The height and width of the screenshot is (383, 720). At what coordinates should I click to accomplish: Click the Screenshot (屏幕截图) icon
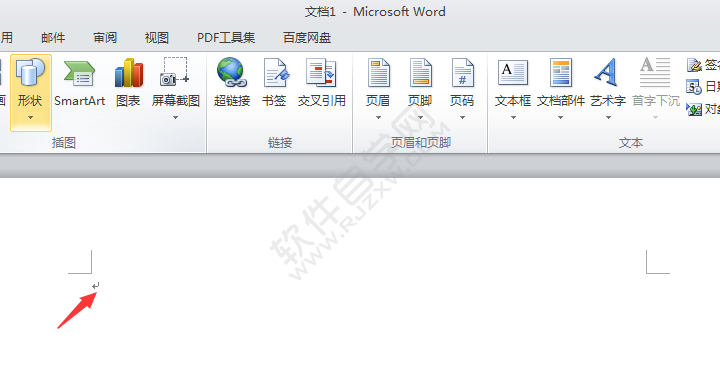click(174, 72)
